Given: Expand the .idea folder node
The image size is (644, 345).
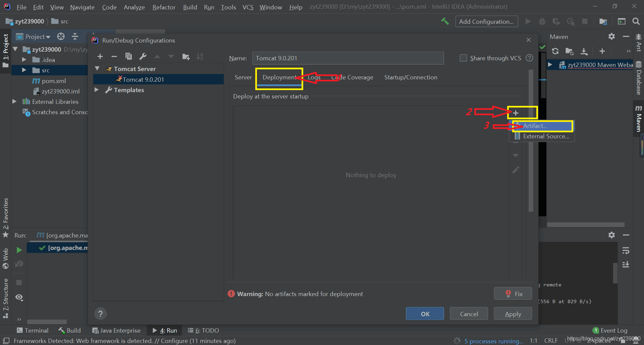Looking at the screenshot, I should [x=24, y=60].
